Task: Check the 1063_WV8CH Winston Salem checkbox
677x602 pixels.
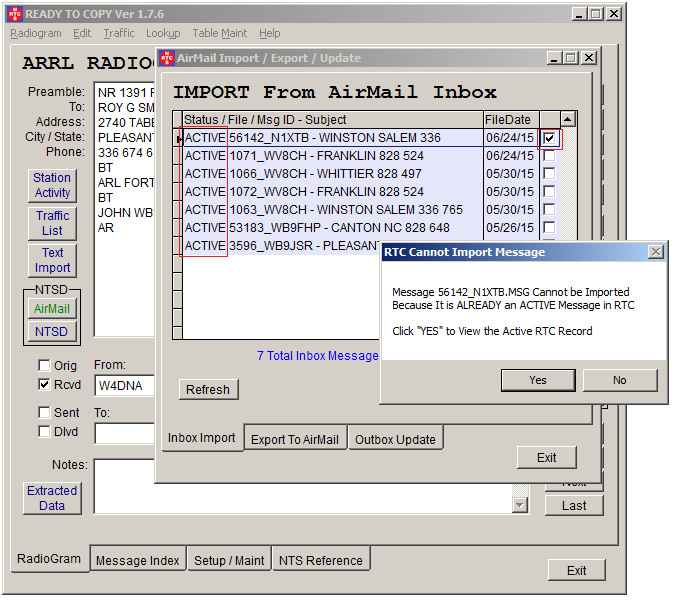Action: [x=549, y=209]
